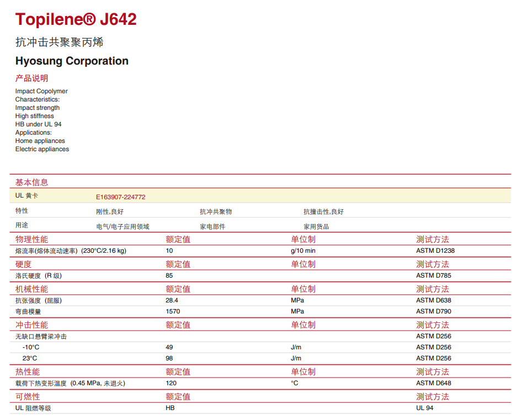Click the -10°C impact value 49

[x=169, y=347]
